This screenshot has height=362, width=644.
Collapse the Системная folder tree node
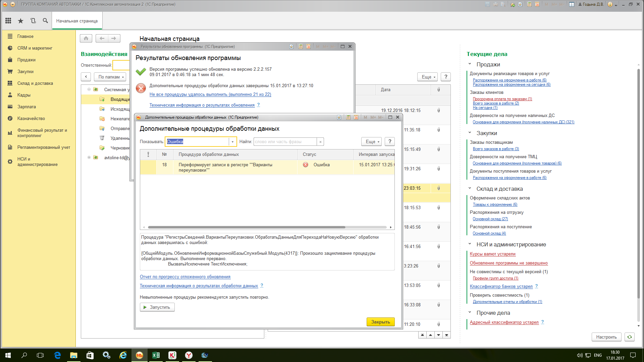click(x=89, y=89)
